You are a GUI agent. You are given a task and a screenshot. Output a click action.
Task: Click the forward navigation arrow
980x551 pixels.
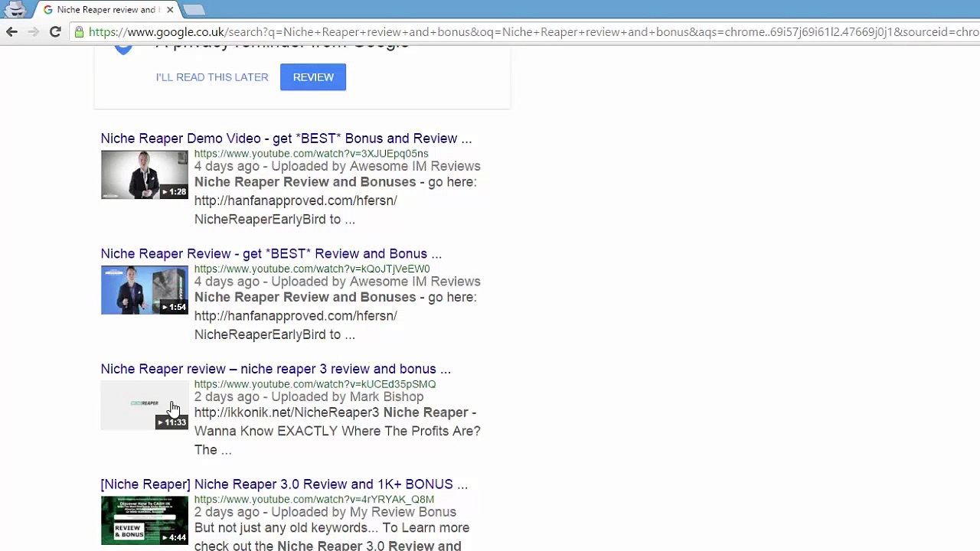pos(33,31)
